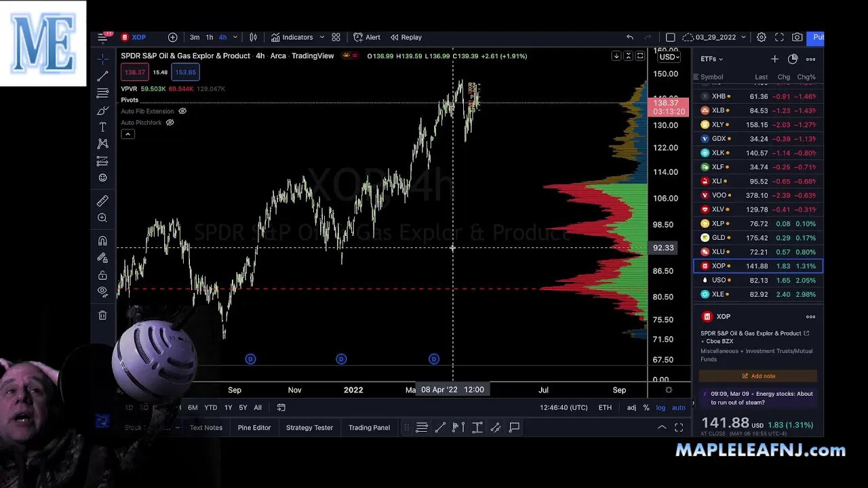Screen dimensions: 868x488
Task: Click the trash remove drawings icon
Action: pos(102,315)
